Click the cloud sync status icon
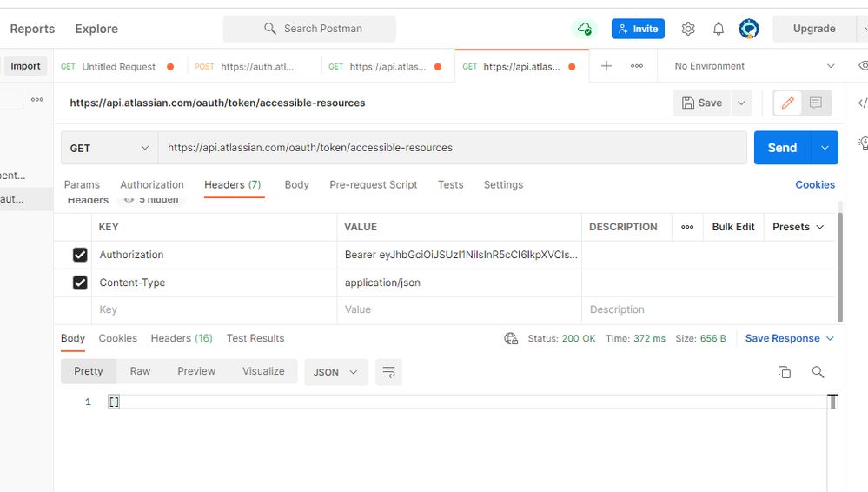The height and width of the screenshot is (492, 868). pyautogui.click(x=585, y=29)
